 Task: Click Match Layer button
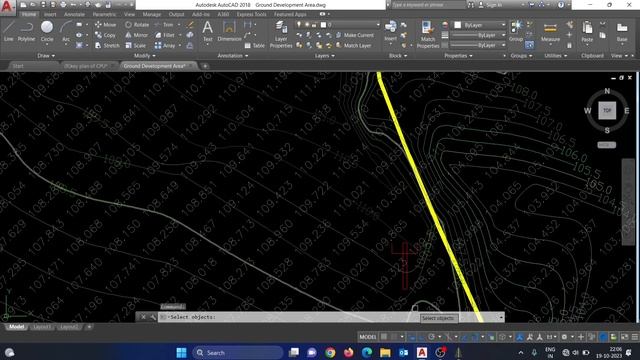point(354,45)
